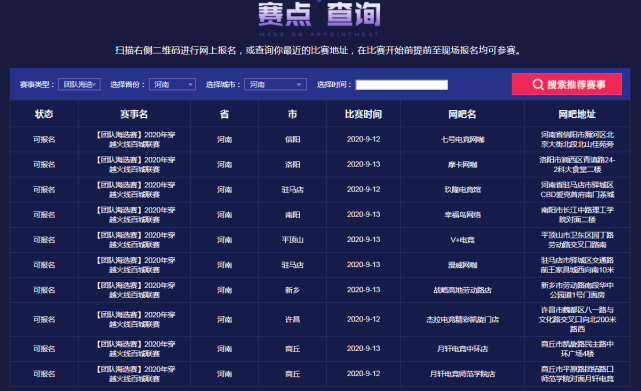Image resolution: width=641 pixels, height=391 pixels.
Task: Open the 选择城市 city dropdown
Action: [x=275, y=85]
